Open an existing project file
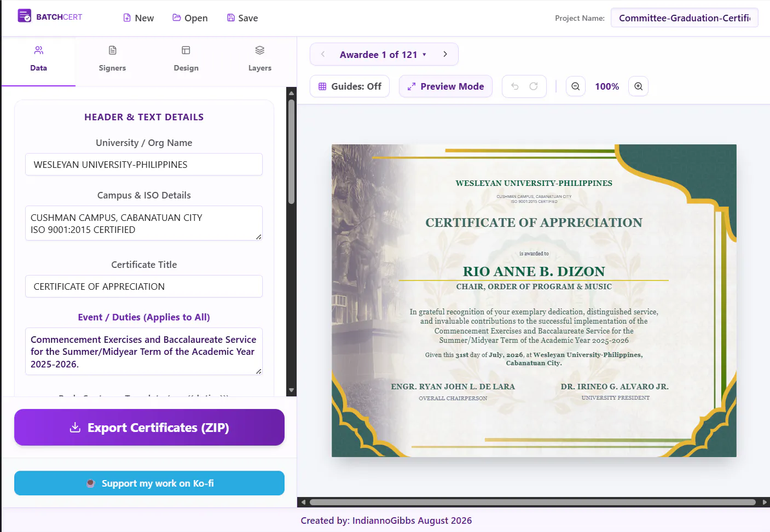The height and width of the screenshot is (532, 770). coord(190,18)
